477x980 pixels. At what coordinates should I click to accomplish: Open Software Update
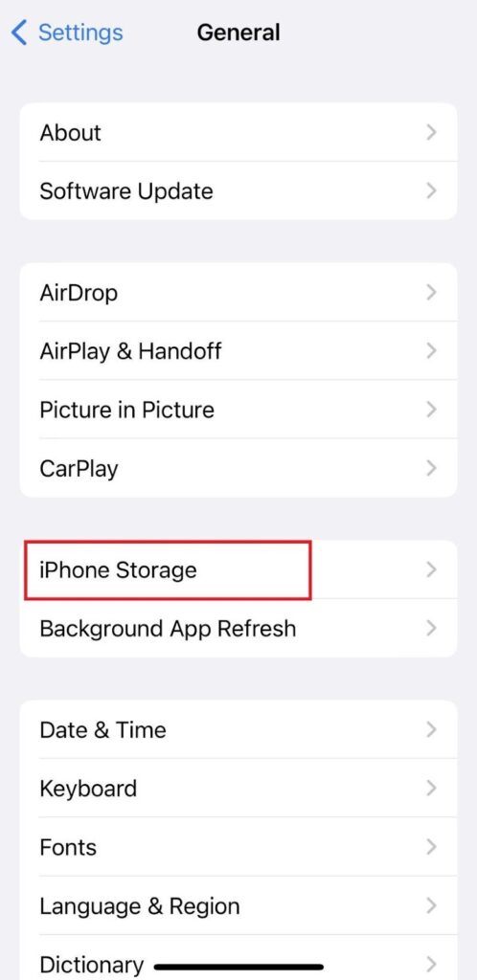pos(238,190)
